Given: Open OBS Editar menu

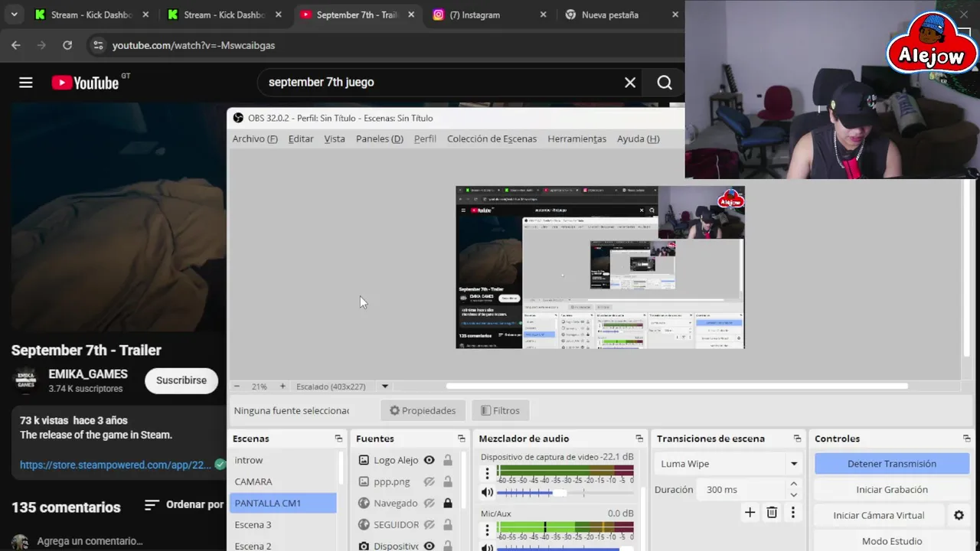Looking at the screenshot, I should [301, 139].
